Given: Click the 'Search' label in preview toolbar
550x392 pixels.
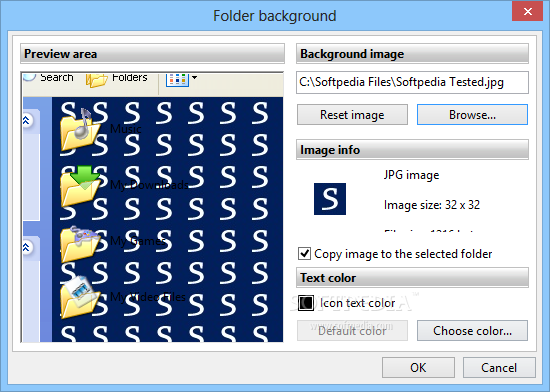Looking at the screenshot, I should 56,77.
